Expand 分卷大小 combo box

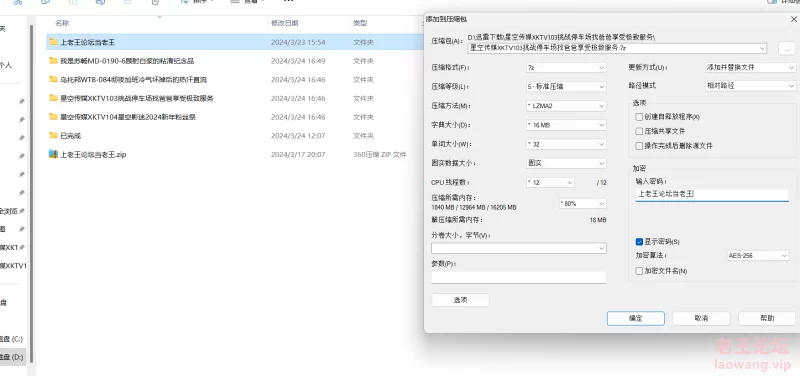pyautogui.click(x=602, y=248)
